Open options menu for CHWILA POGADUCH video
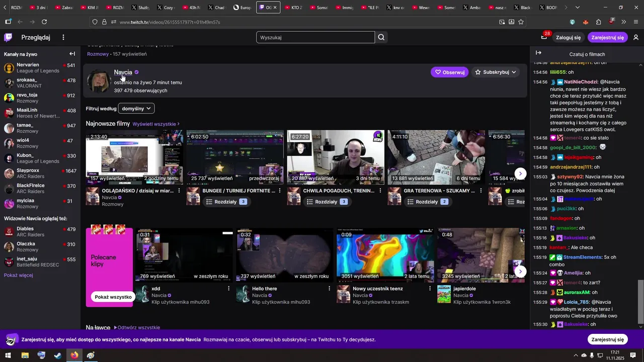 point(380,191)
